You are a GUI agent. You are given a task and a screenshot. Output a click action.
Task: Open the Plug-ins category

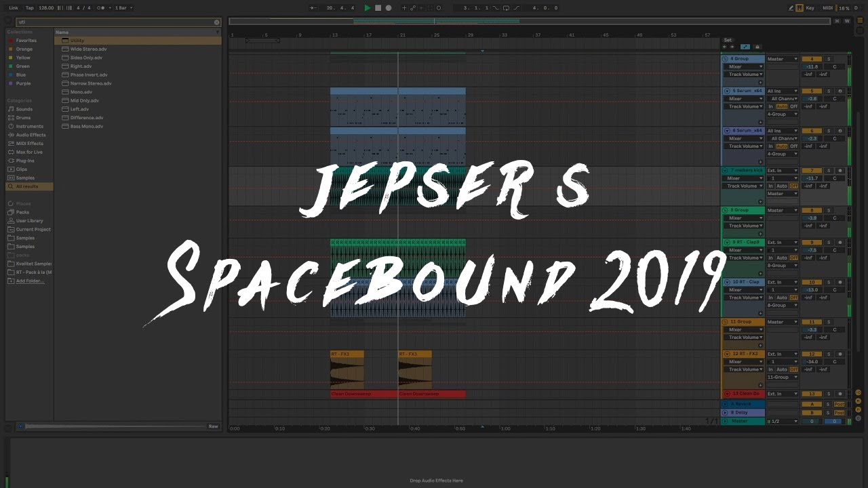point(25,161)
